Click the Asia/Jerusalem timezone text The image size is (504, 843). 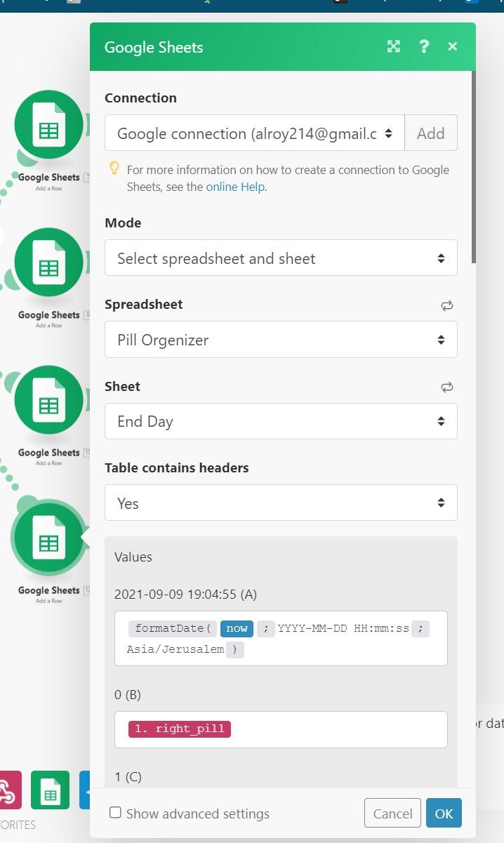[175, 649]
